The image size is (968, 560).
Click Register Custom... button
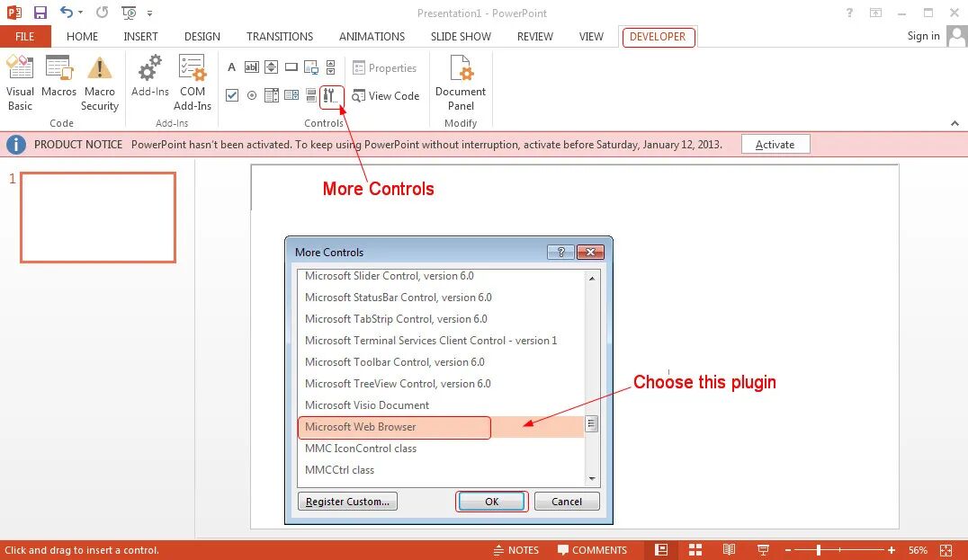(x=347, y=502)
